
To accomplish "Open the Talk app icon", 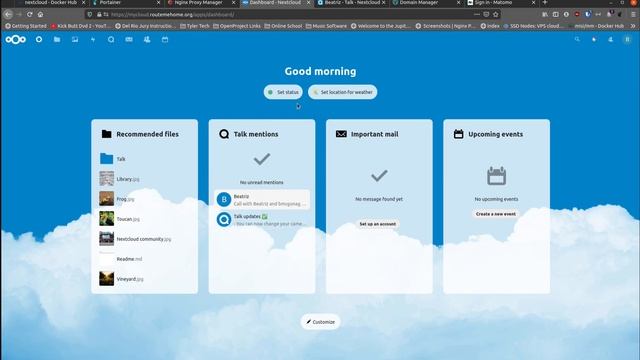I will pos(111,40).
